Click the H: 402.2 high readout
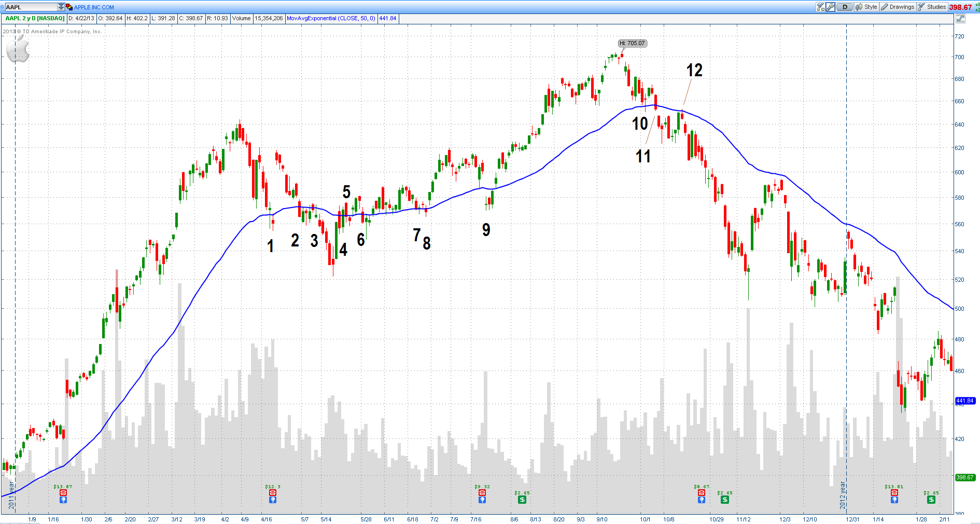980x524 pixels. (137, 18)
